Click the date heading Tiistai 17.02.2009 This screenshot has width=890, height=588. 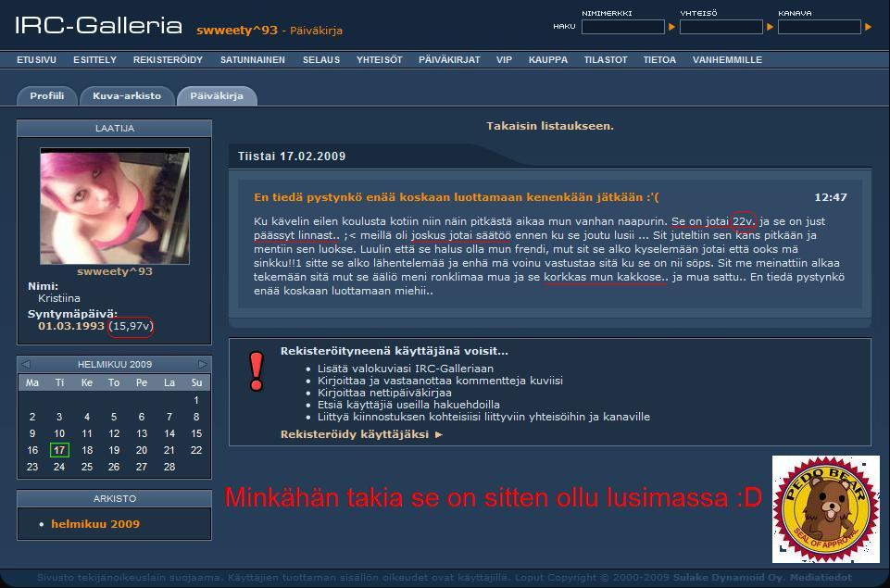pyautogui.click(x=292, y=156)
